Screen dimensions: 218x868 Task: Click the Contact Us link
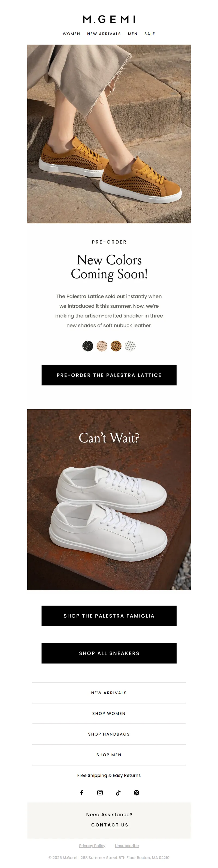pyautogui.click(x=110, y=825)
